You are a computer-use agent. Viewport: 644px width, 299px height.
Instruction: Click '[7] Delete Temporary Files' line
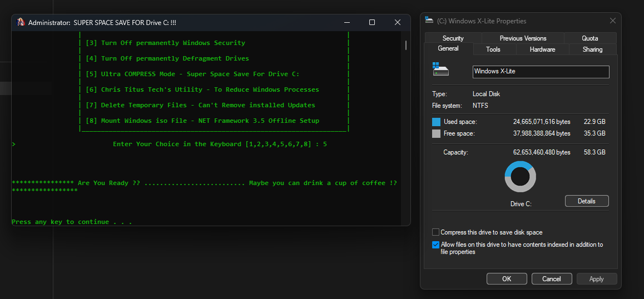200,105
